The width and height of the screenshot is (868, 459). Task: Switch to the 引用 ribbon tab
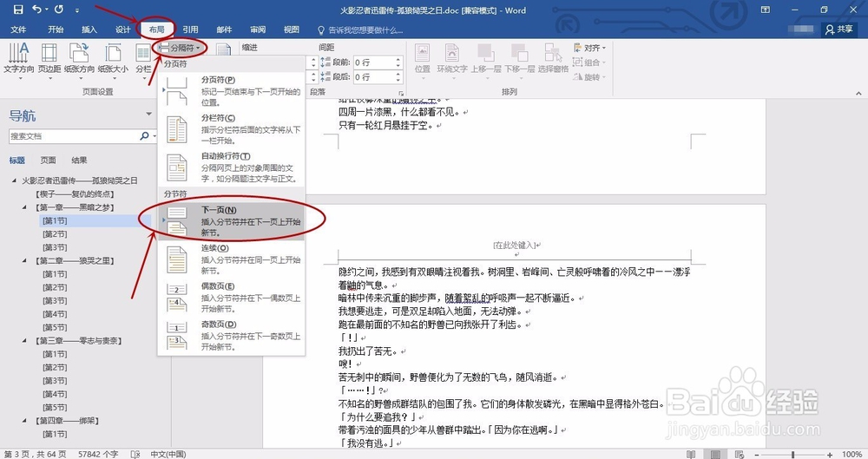pos(190,30)
